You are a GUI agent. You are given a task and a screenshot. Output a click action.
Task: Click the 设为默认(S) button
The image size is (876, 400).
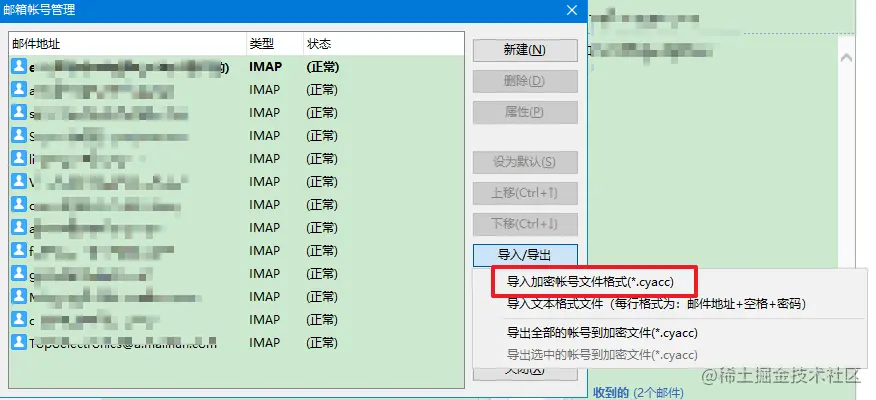click(525, 163)
